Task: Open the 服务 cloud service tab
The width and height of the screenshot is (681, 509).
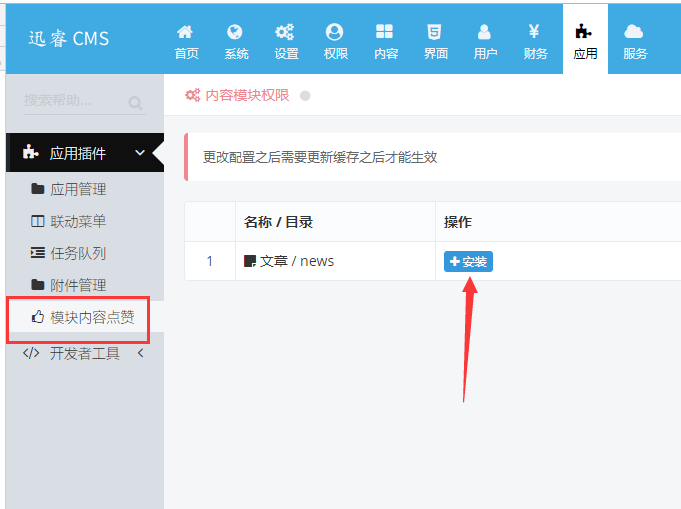Action: click(635, 42)
